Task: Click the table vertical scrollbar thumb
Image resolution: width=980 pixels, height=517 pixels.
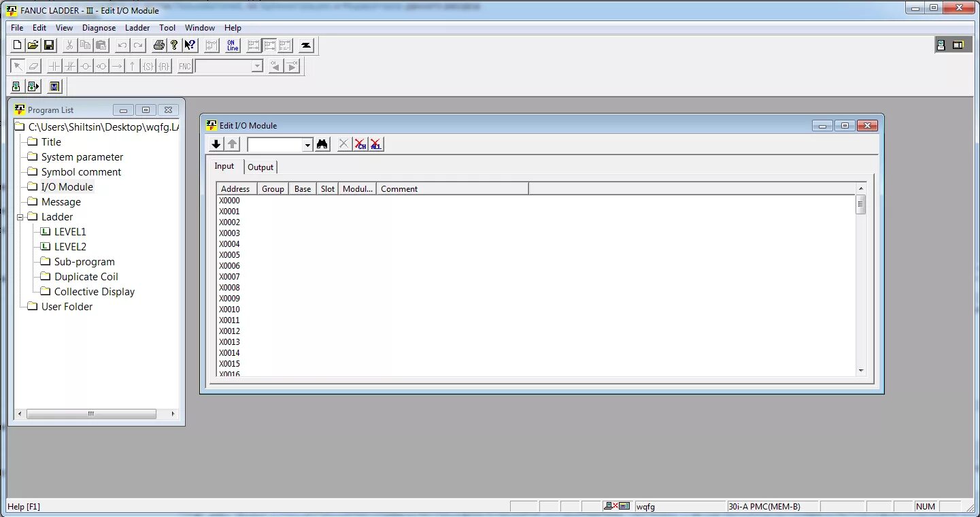Action: 861,204
